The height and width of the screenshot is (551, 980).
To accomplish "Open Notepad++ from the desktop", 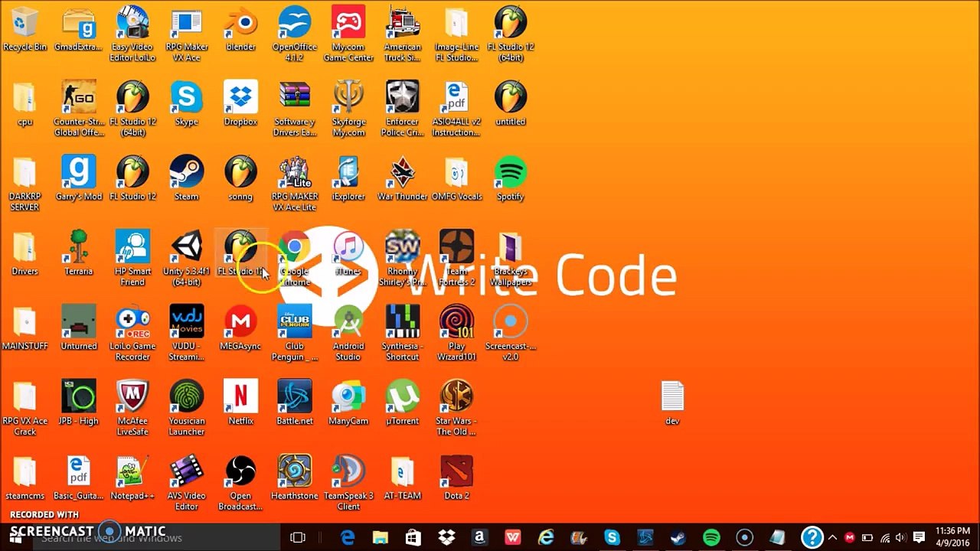I will coord(132,478).
